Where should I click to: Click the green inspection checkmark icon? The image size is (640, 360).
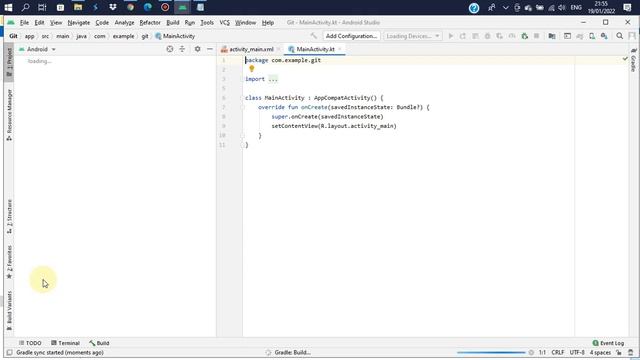point(625,59)
